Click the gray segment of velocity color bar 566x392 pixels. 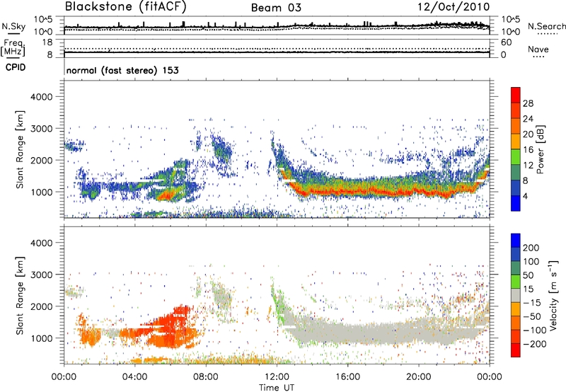point(516,296)
